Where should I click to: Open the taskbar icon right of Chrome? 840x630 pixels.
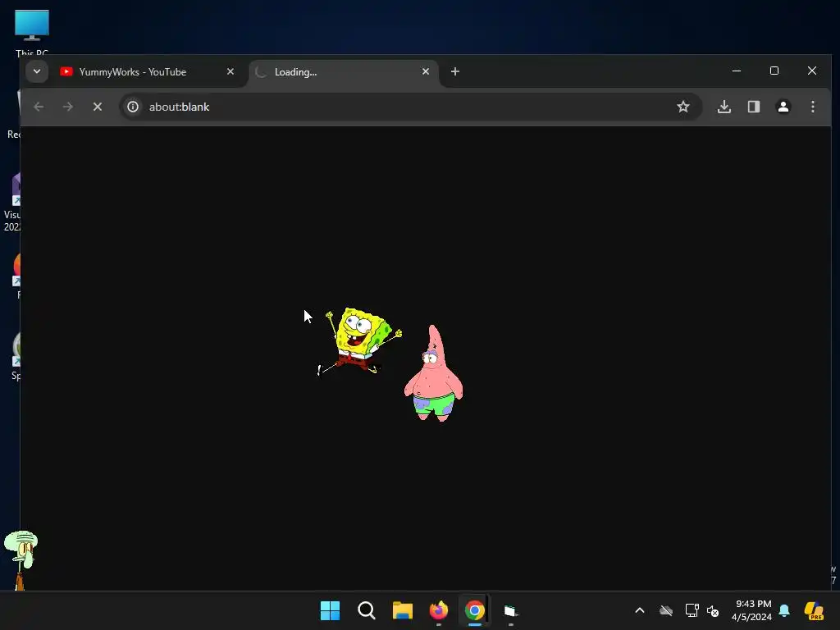pos(510,610)
